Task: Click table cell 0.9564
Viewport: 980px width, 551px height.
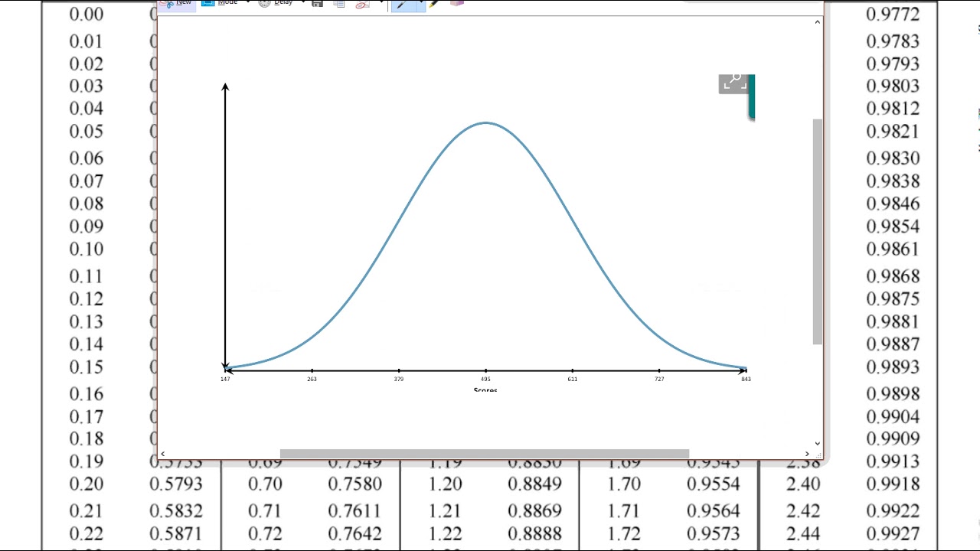Action: pos(714,511)
